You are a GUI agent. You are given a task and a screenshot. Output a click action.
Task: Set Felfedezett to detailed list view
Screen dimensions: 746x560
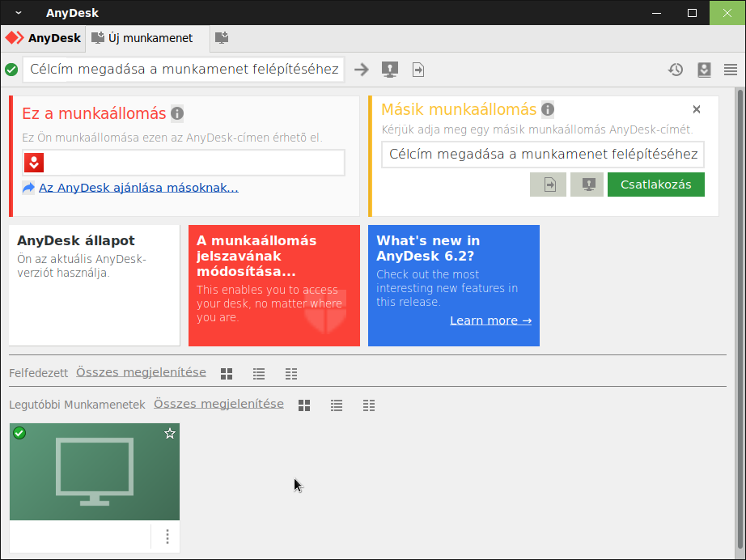[x=291, y=374]
